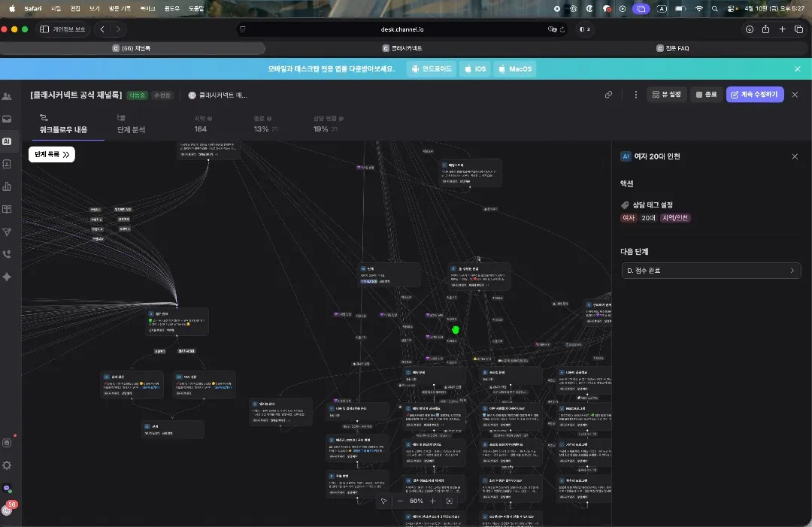Click the 계속 수정하기 button
Viewport: 812px width, 527px height.
point(755,95)
